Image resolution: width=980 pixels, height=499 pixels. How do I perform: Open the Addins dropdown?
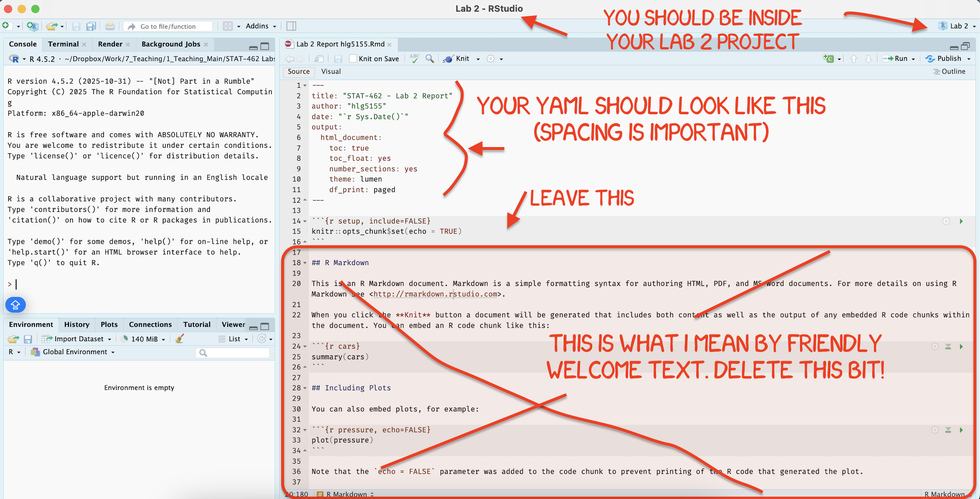pyautogui.click(x=260, y=26)
